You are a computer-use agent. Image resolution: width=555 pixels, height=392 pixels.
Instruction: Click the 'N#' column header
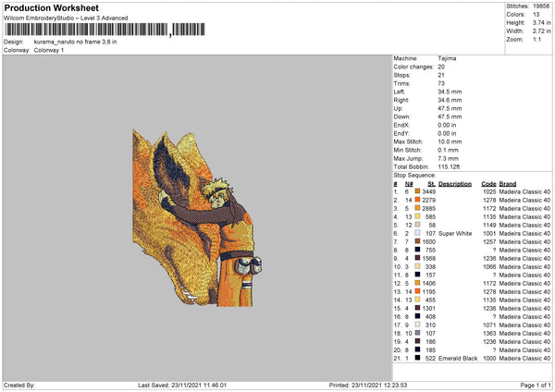(x=409, y=184)
